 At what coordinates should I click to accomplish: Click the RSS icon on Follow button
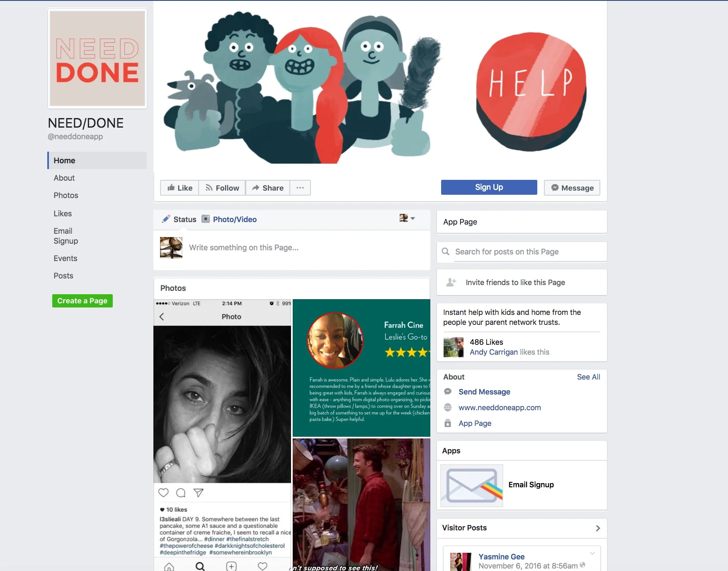(209, 188)
